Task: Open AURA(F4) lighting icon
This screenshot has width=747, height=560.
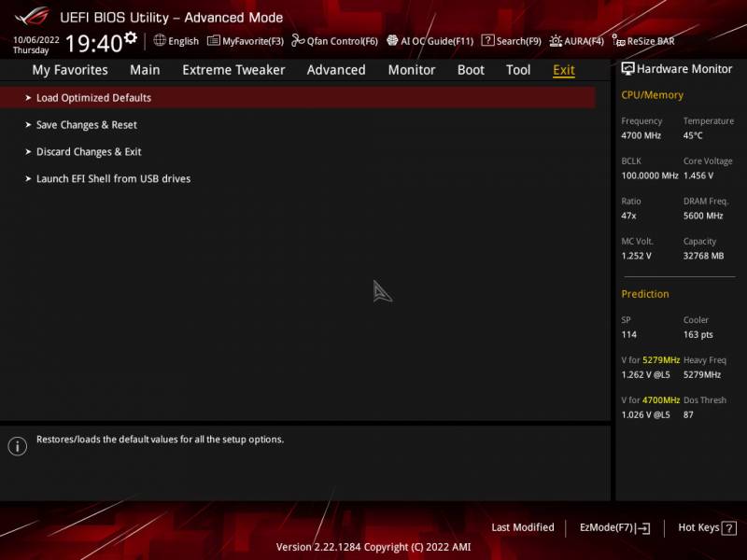Action: pos(556,41)
